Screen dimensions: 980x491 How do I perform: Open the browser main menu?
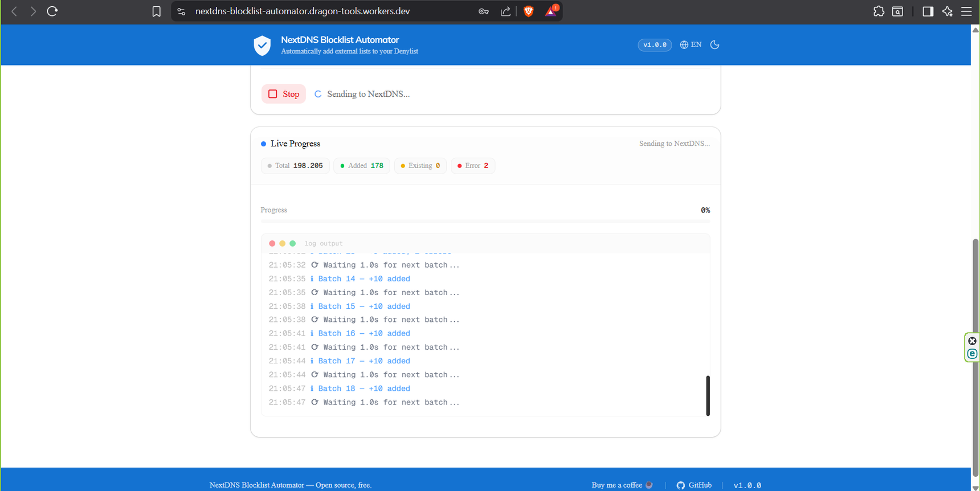966,11
